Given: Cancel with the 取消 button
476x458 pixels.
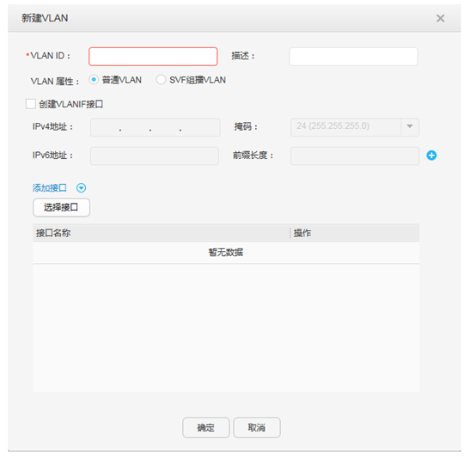Looking at the screenshot, I should 257,427.
